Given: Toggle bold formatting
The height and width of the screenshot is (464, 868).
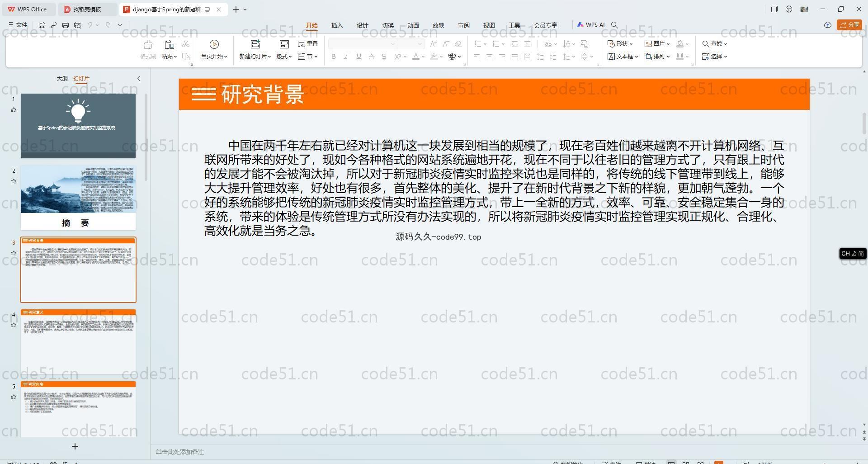Looking at the screenshot, I should tap(334, 57).
